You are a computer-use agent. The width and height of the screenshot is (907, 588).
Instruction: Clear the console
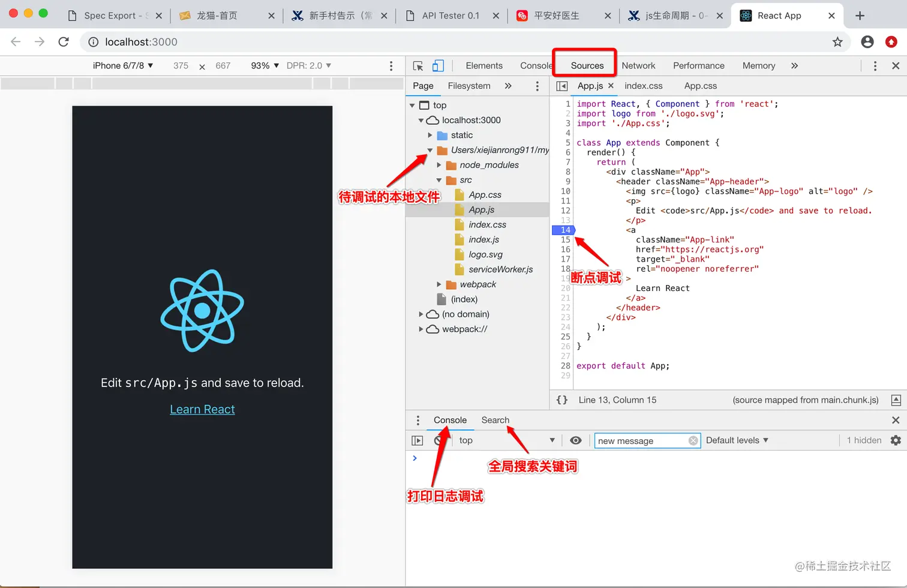(x=439, y=440)
